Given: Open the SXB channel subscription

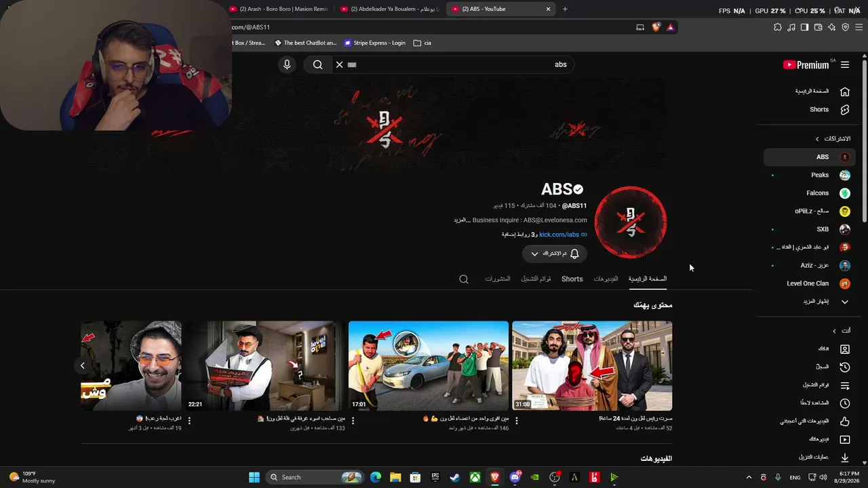Looking at the screenshot, I should coord(810,229).
